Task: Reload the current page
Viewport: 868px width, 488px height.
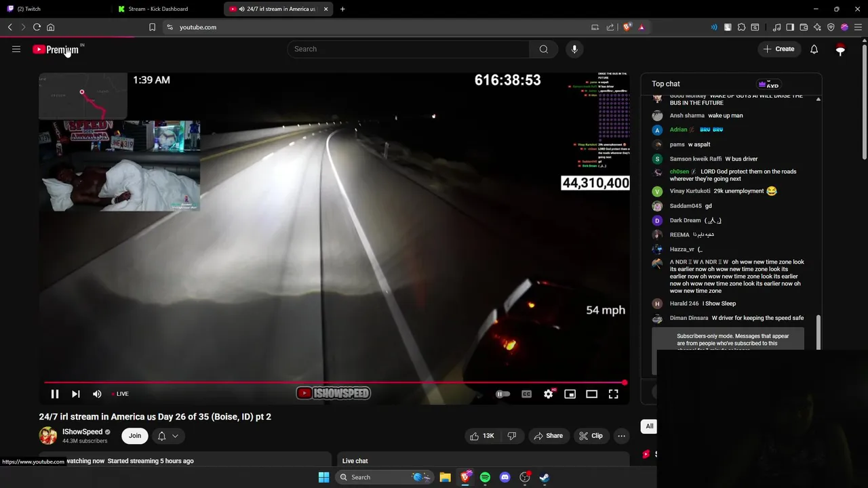Action: click(37, 27)
